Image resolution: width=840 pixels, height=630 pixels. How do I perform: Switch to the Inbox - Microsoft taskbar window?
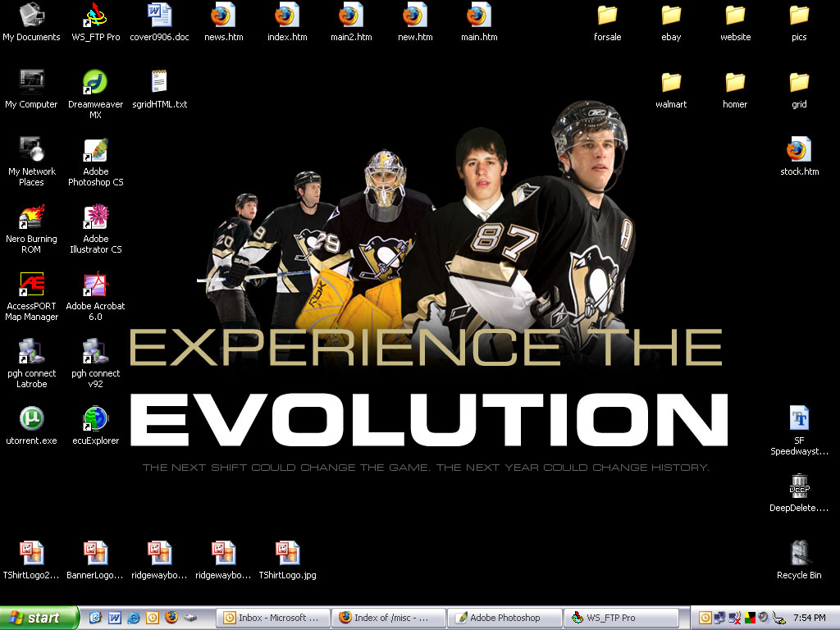273,618
